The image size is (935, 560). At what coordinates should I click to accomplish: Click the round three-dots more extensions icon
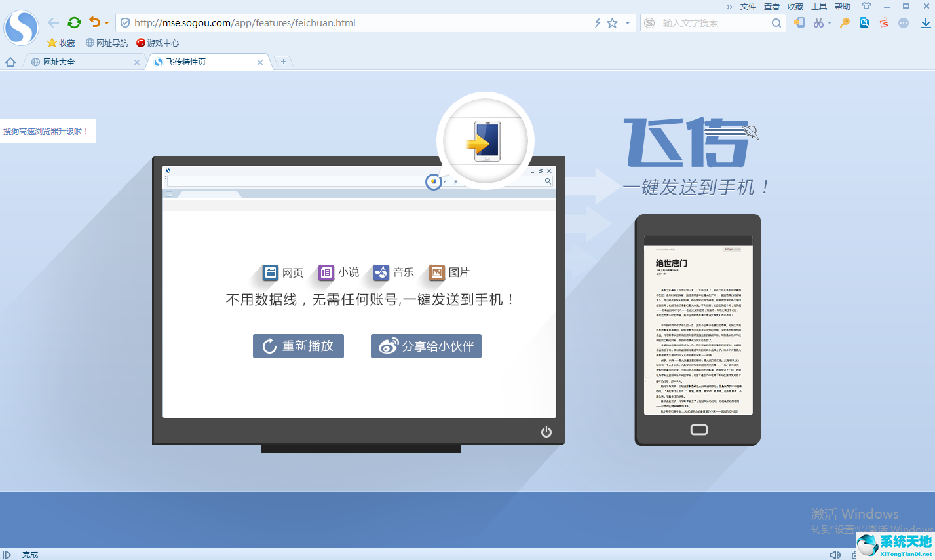click(904, 23)
